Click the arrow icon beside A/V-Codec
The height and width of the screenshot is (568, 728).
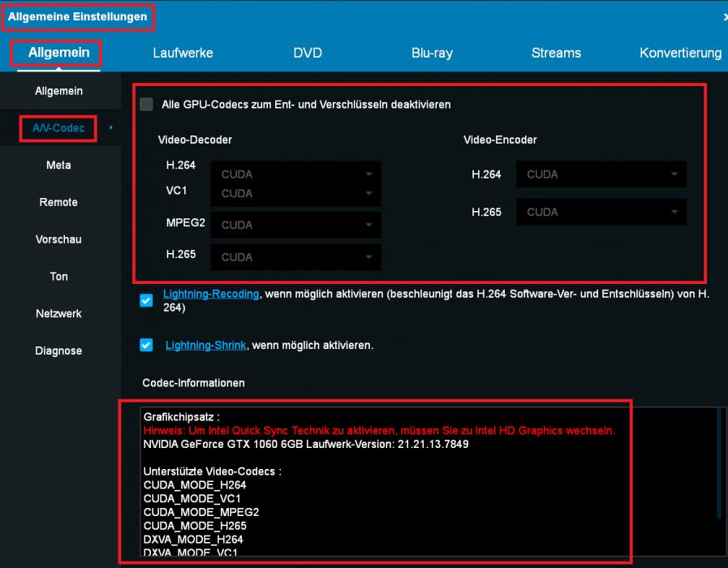110,127
